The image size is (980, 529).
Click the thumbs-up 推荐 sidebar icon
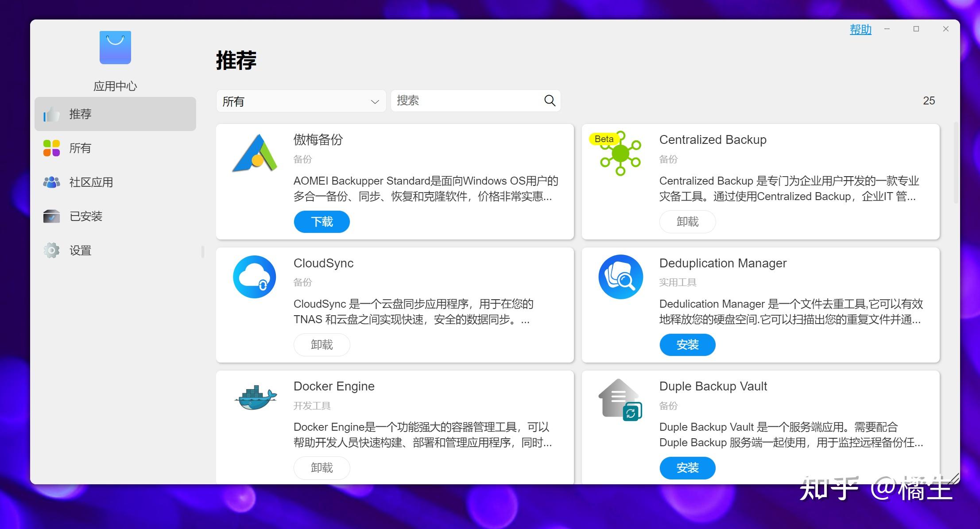click(51, 114)
